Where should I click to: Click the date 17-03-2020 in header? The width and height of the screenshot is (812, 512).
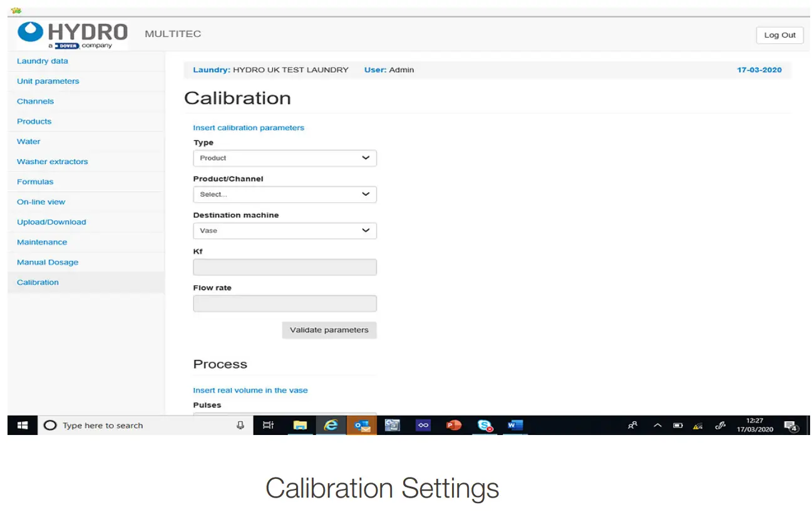[759, 70]
